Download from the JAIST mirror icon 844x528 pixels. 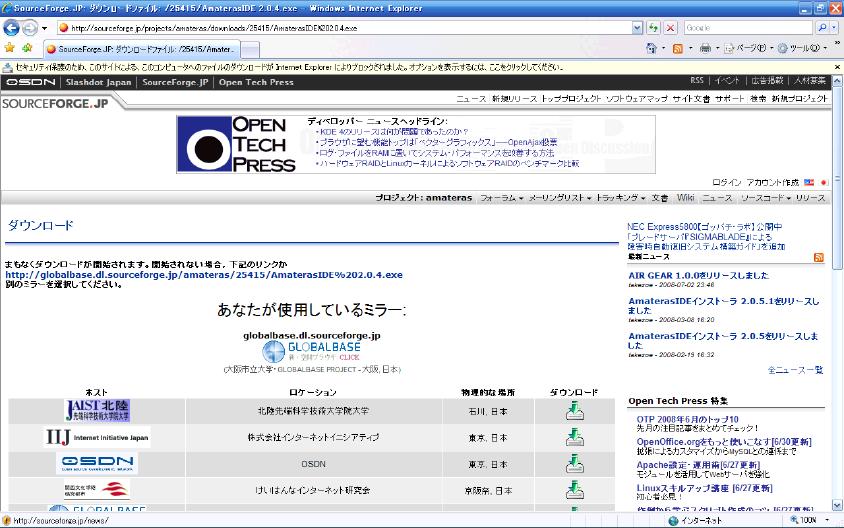(x=574, y=411)
